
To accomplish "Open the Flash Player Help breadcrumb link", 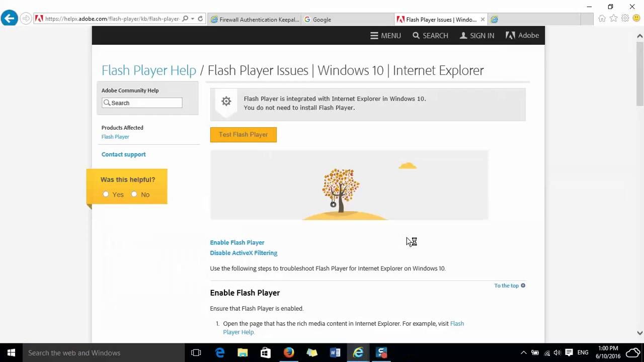I will [149, 70].
